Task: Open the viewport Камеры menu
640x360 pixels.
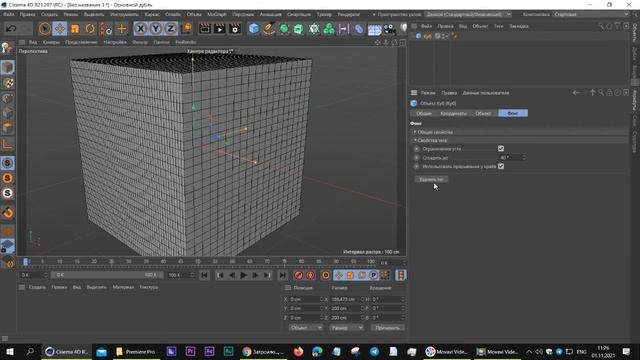Action: click(51, 42)
